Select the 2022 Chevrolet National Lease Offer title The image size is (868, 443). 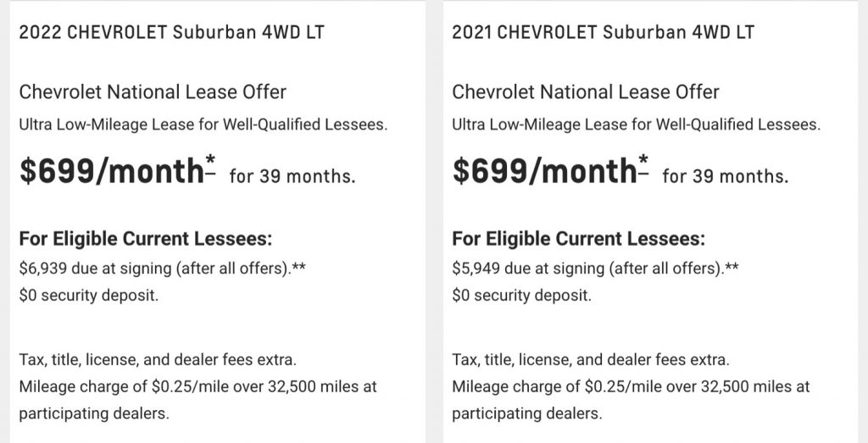click(153, 91)
